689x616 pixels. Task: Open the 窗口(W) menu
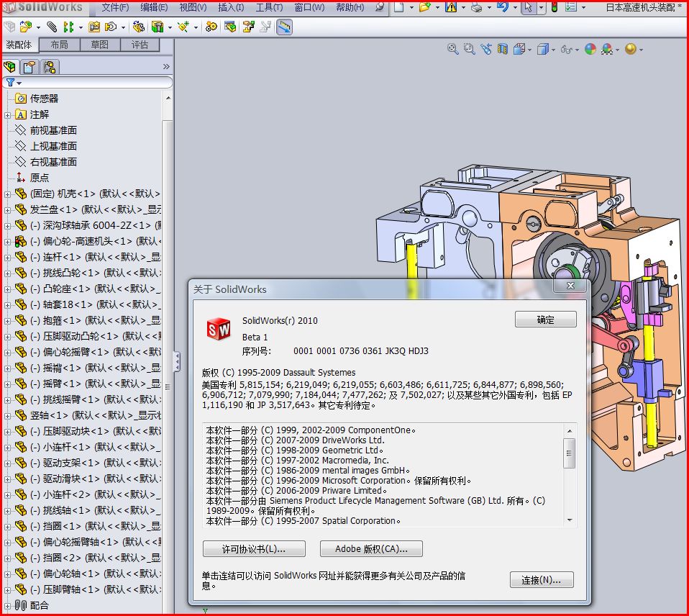tap(309, 7)
